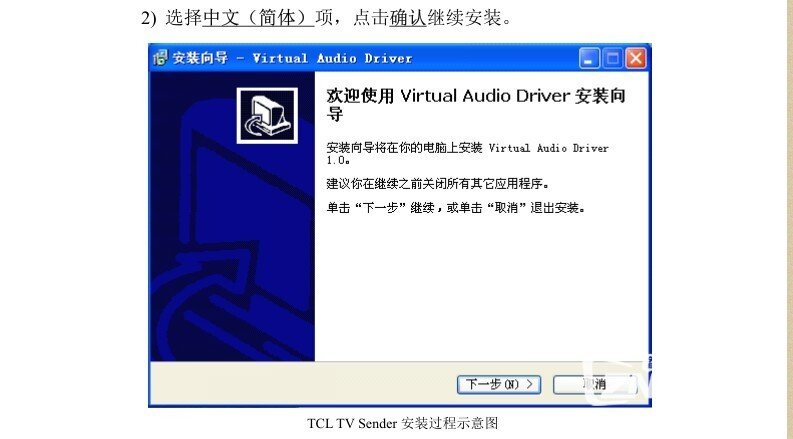Click the underlined 中文（简体）text in the instructions
This screenshot has width=793, height=439.
click(258, 18)
